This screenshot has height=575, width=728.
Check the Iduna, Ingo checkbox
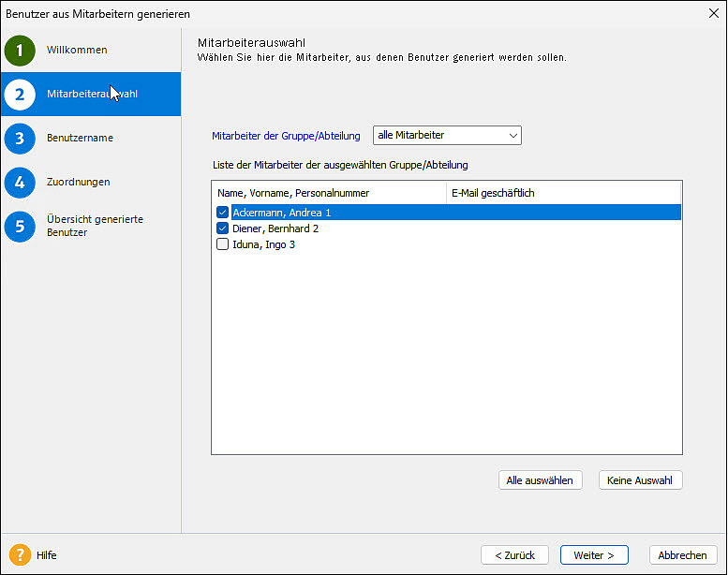223,244
